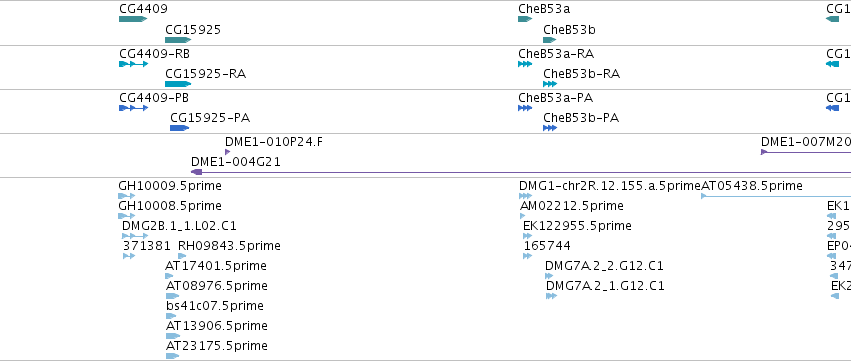Select the CheB53b-RA transcript feature
Screen dimensions: 851x361
[550, 84]
